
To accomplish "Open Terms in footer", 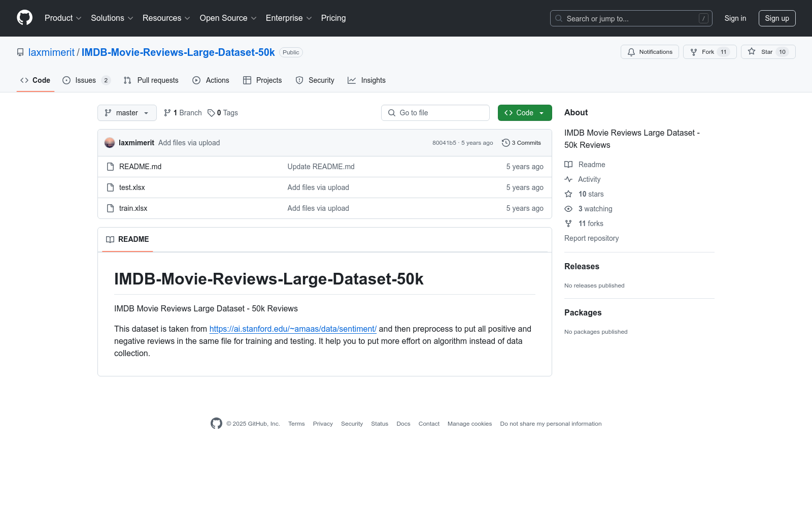I will (296, 424).
